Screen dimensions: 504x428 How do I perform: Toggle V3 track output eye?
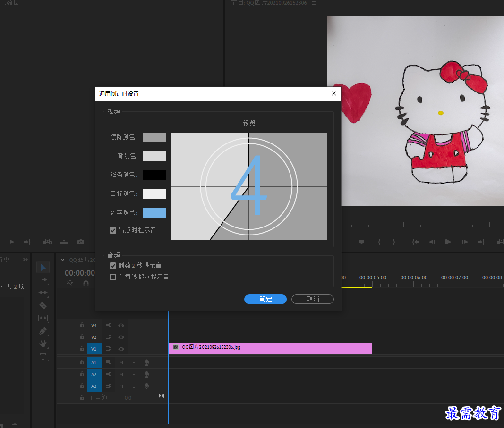click(121, 325)
